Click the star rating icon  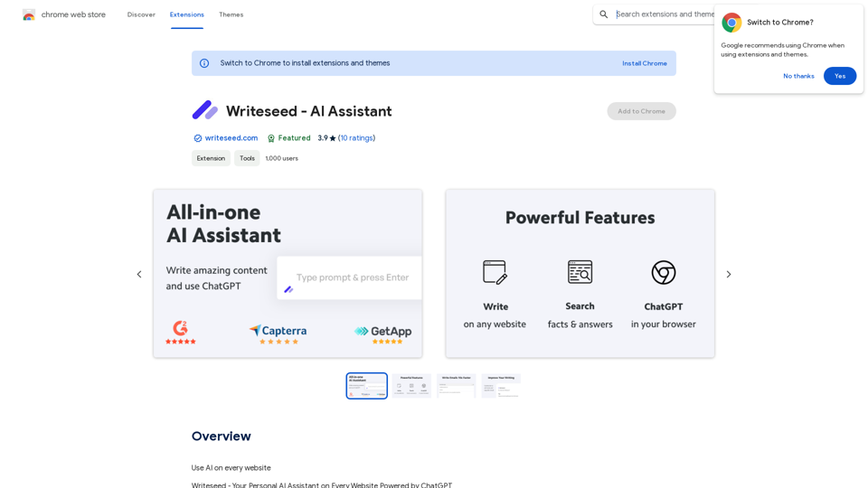point(333,138)
